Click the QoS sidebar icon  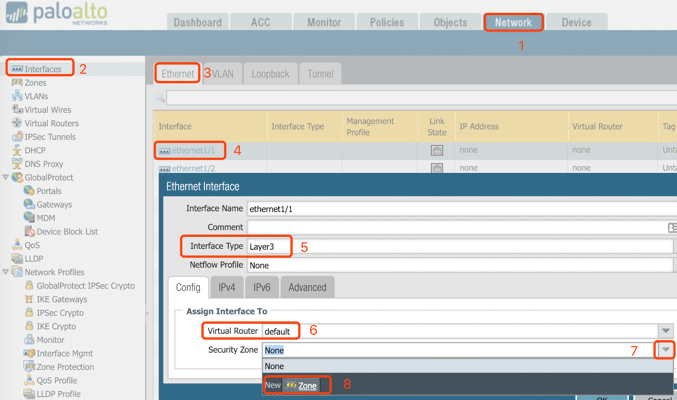(17, 244)
